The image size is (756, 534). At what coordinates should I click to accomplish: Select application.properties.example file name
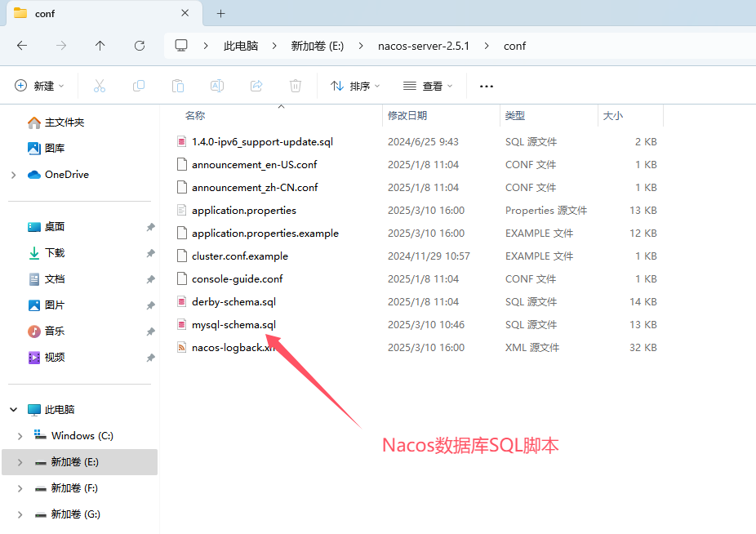coord(265,234)
